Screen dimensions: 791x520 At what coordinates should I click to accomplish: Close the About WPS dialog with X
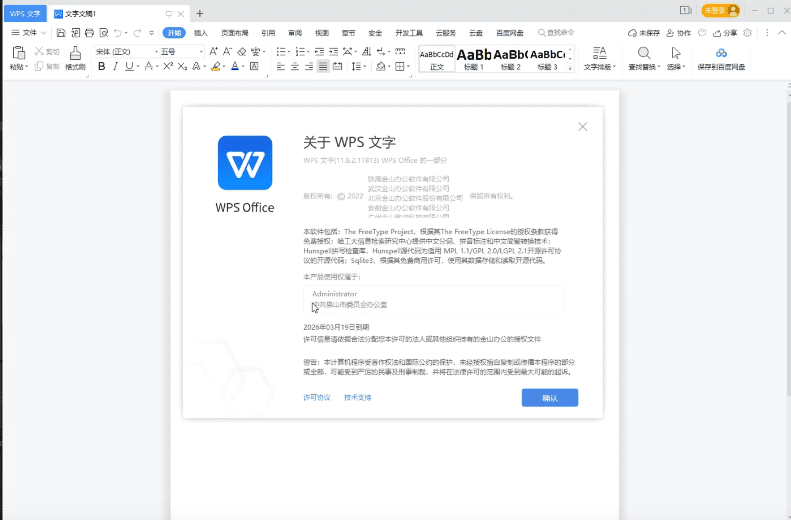click(x=582, y=127)
